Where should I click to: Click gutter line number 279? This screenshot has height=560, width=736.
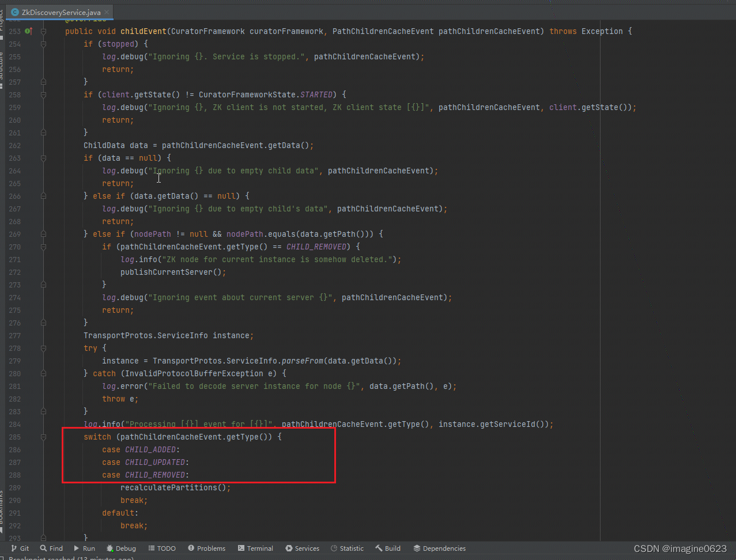tap(14, 361)
